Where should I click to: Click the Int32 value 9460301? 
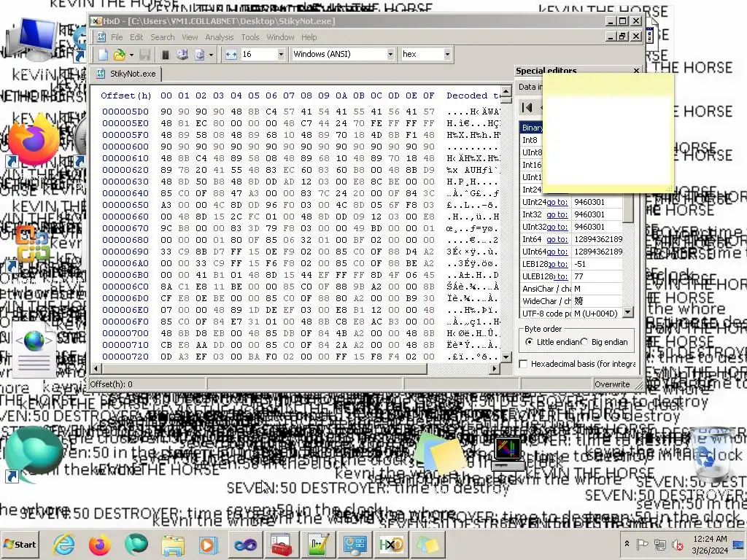[589, 215]
